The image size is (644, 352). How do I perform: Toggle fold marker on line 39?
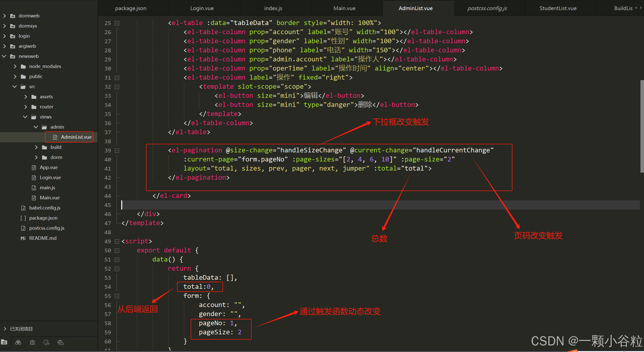tap(117, 150)
